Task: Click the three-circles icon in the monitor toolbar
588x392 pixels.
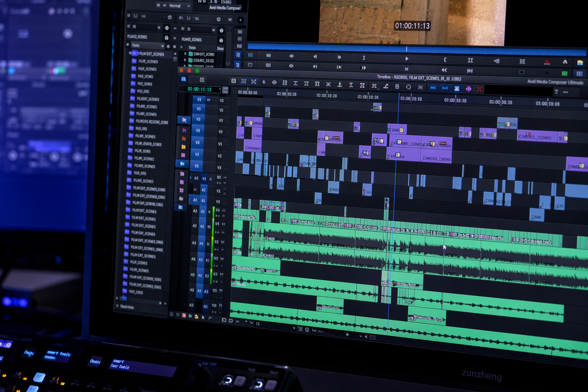Action: pyautogui.click(x=565, y=62)
